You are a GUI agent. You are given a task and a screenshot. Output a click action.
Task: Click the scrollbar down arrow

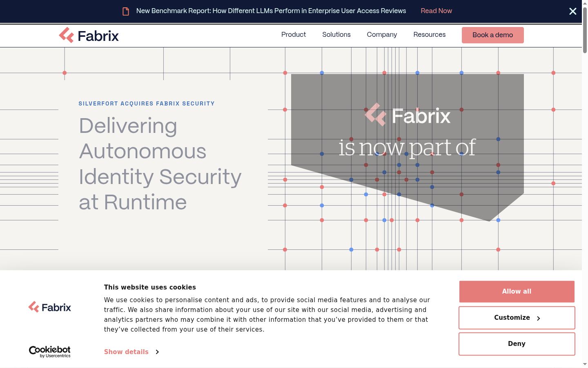pos(585,364)
